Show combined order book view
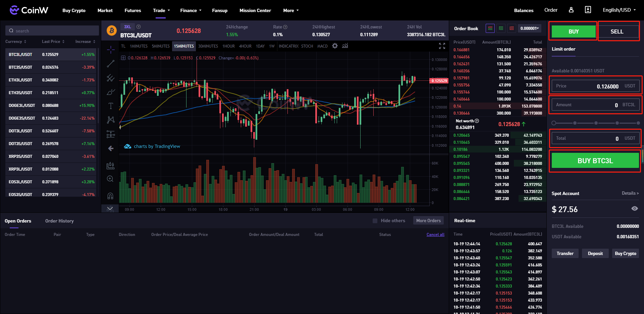 point(490,28)
